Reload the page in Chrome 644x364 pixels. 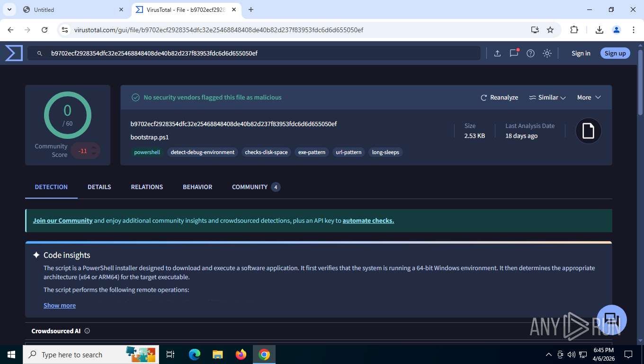[45, 30]
